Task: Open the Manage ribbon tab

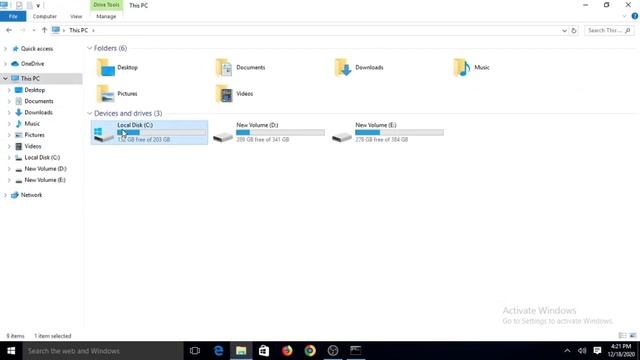Action: coord(106,16)
